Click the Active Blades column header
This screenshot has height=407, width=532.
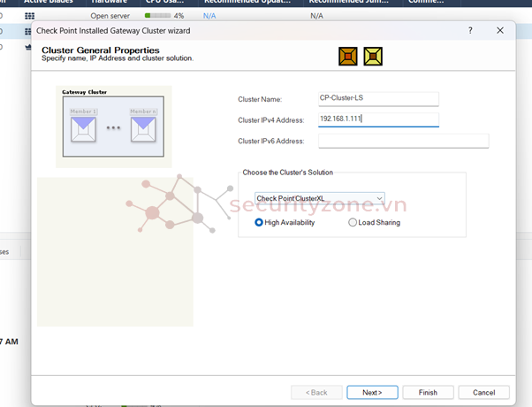tap(49, 2)
